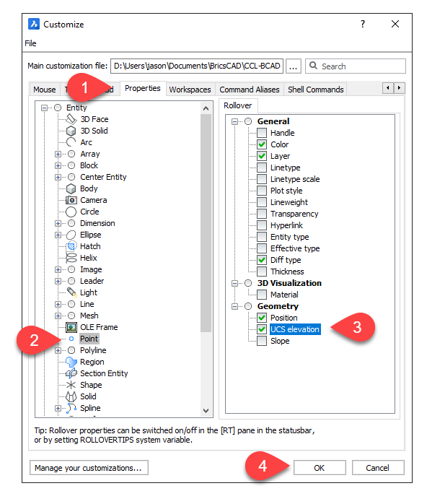The height and width of the screenshot is (504, 427).
Task: Expand the Polyline tree node
Action: (58, 350)
